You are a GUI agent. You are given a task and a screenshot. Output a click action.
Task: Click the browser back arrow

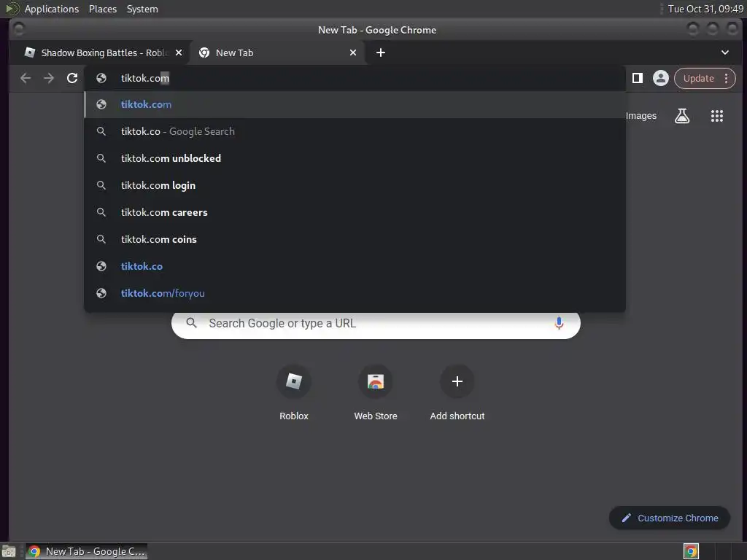(x=26, y=78)
